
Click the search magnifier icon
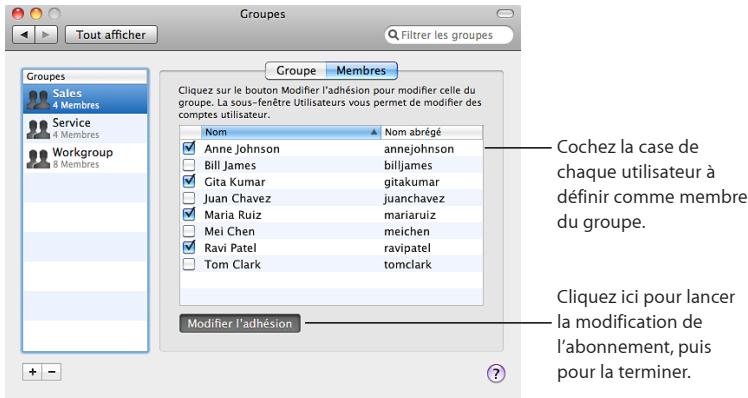point(393,35)
